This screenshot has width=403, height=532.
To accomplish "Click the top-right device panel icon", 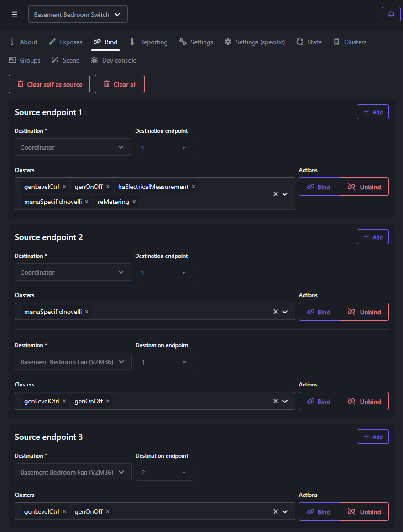I will (391, 14).
